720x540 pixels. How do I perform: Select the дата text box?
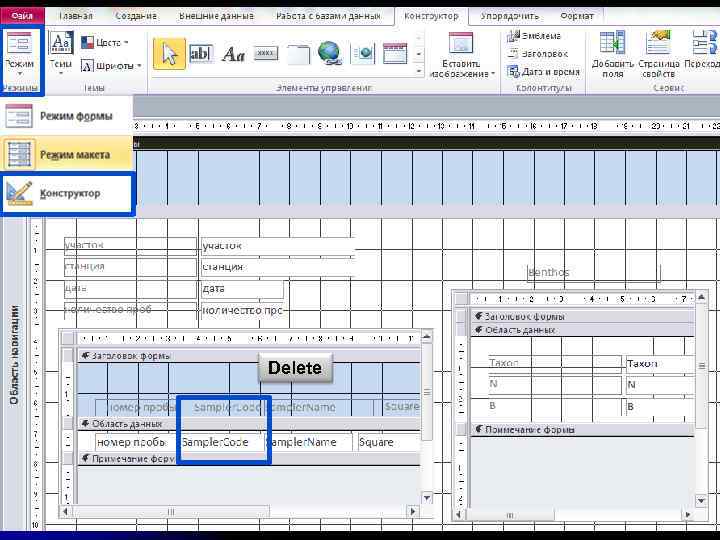(x=242, y=289)
